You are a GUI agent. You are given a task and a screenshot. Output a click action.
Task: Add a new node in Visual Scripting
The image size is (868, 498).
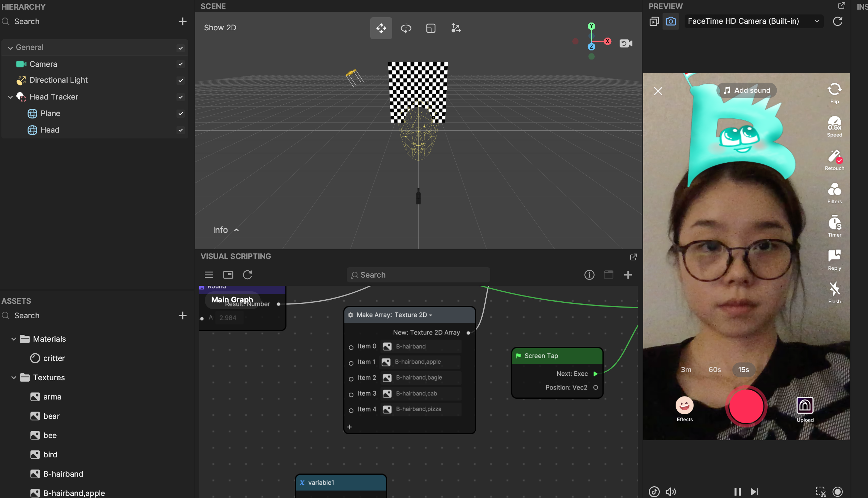pyautogui.click(x=628, y=275)
